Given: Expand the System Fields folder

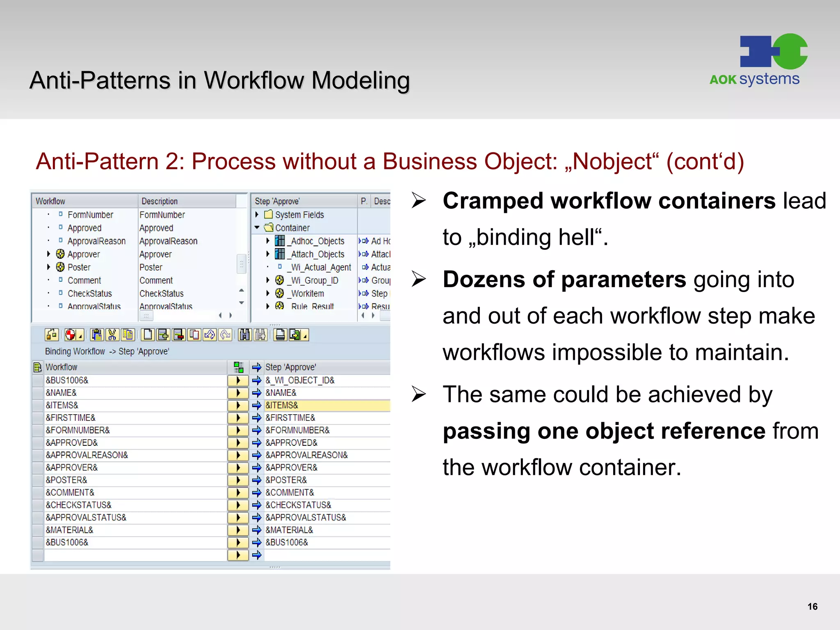Looking at the screenshot, I should (x=257, y=215).
